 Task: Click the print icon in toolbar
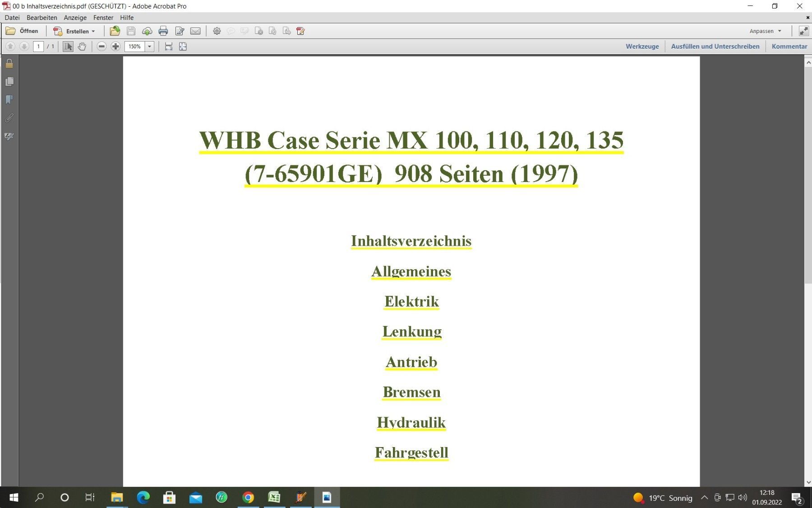click(x=163, y=31)
